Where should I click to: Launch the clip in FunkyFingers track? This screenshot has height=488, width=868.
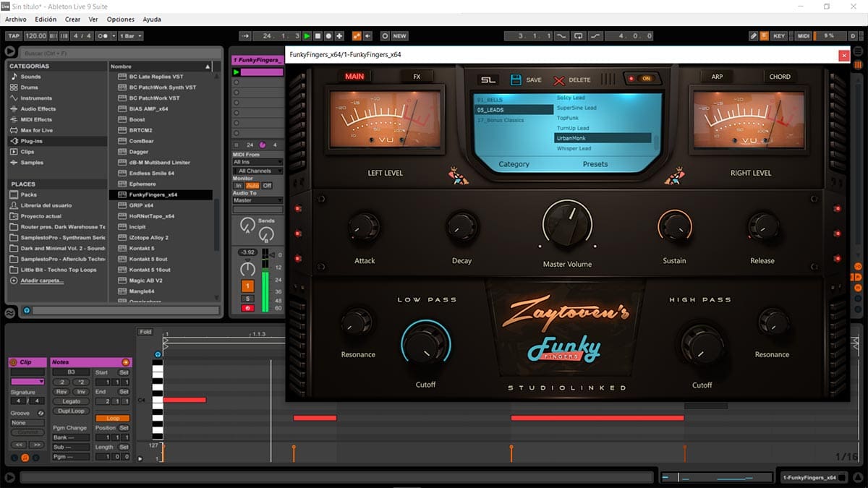(237, 72)
